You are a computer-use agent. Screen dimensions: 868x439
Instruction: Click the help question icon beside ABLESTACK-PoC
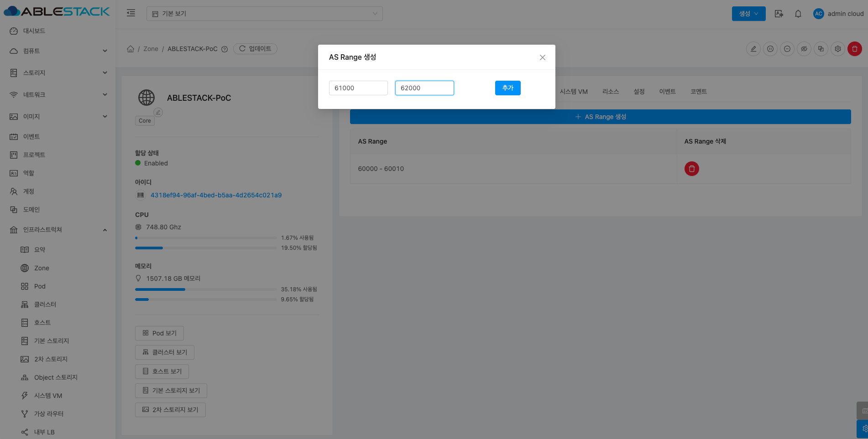coord(225,49)
